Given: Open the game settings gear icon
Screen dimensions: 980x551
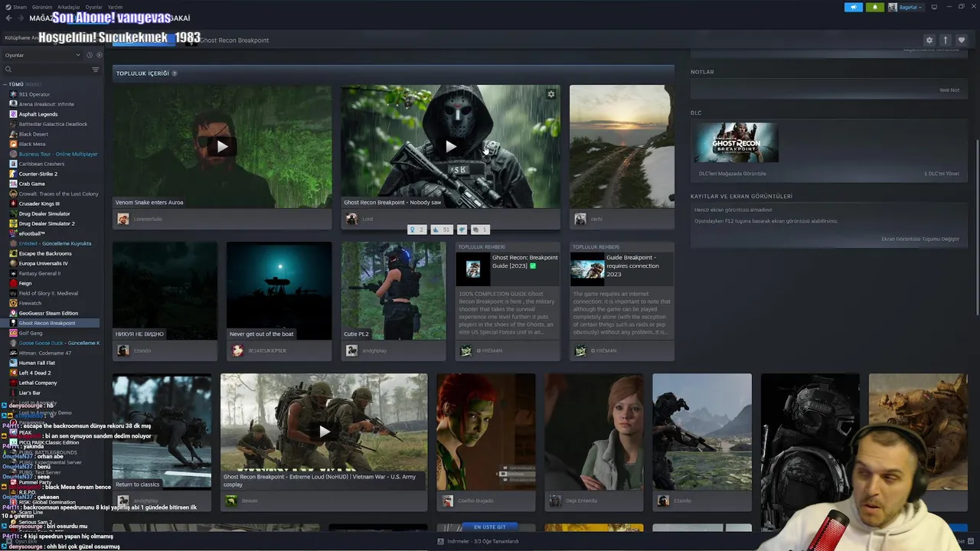Looking at the screenshot, I should click(x=929, y=40).
